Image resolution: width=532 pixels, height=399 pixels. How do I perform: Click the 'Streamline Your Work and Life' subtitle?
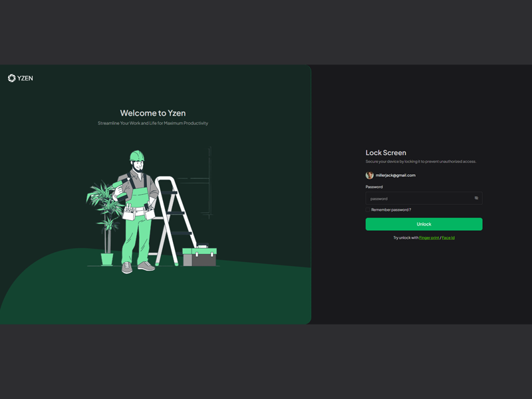[x=153, y=124]
